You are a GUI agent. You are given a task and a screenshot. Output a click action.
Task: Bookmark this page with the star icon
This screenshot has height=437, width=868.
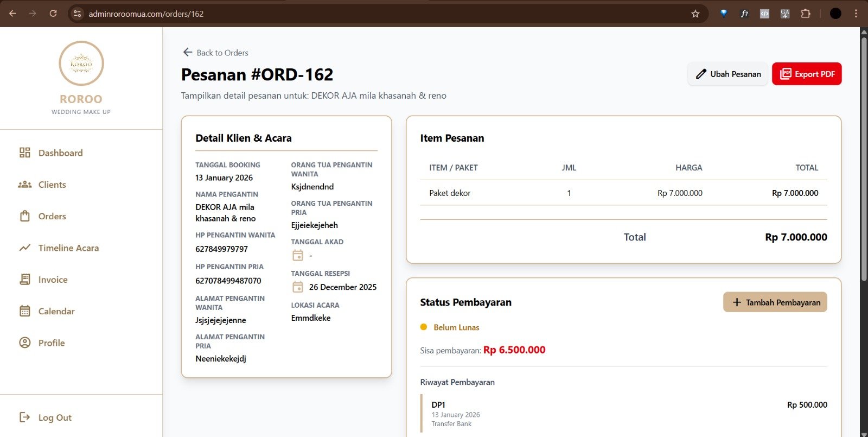coord(695,14)
